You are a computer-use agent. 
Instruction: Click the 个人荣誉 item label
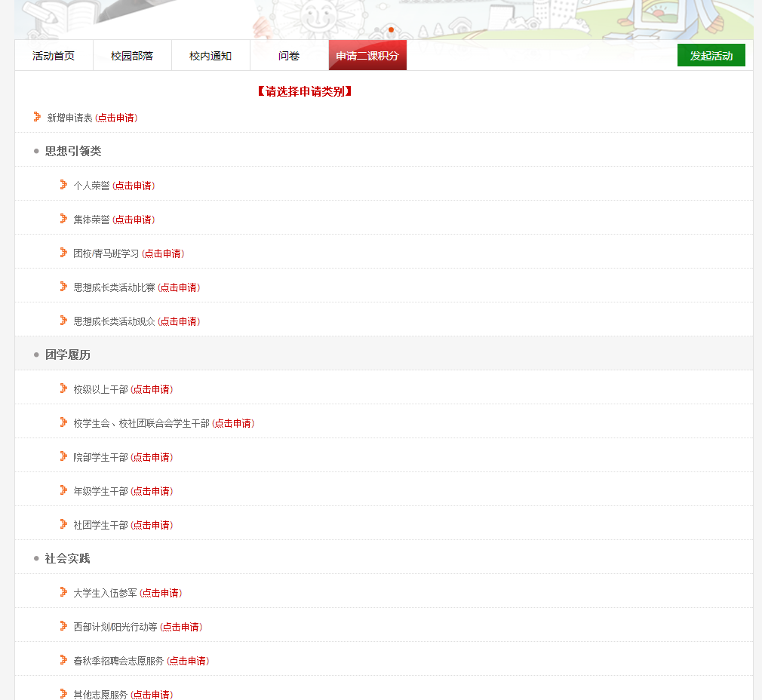pos(91,186)
